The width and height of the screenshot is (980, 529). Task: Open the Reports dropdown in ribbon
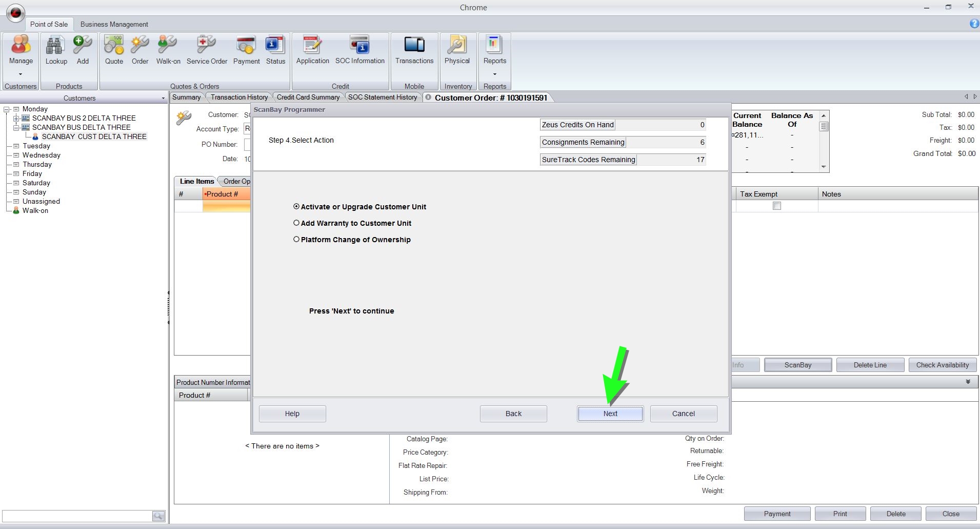(x=494, y=73)
